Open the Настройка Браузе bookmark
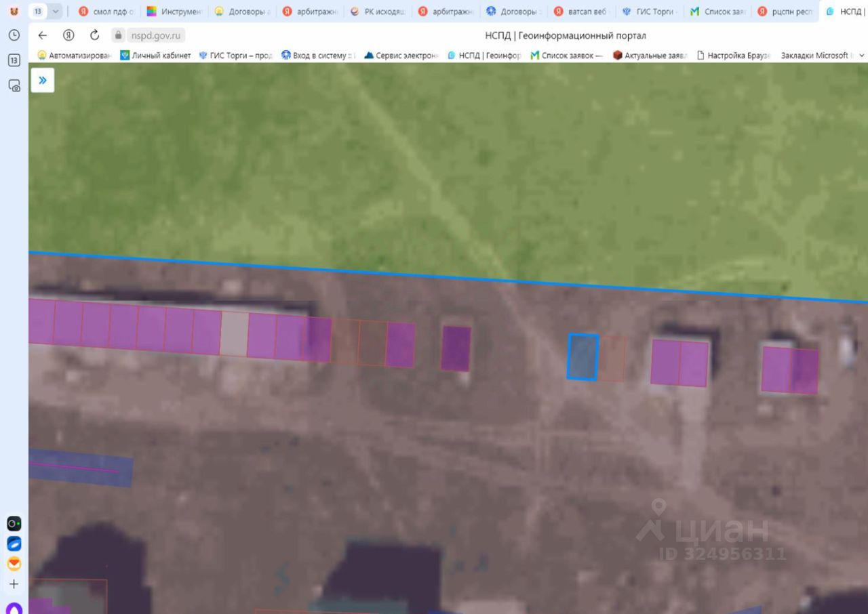 [734, 56]
